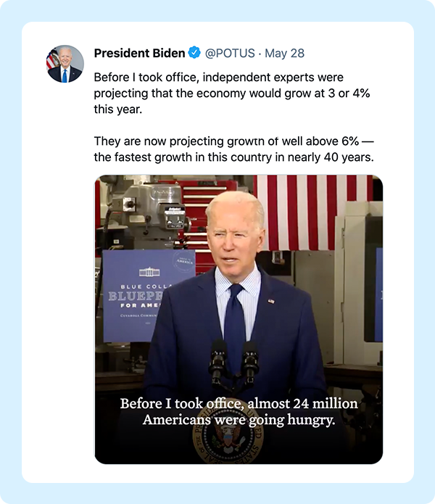Image resolution: width=435 pixels, height=504 pixels.
Task: Click the "Blue Collar Blueprint" sign text
Action: pyautogui.click(x=138, y=297)
